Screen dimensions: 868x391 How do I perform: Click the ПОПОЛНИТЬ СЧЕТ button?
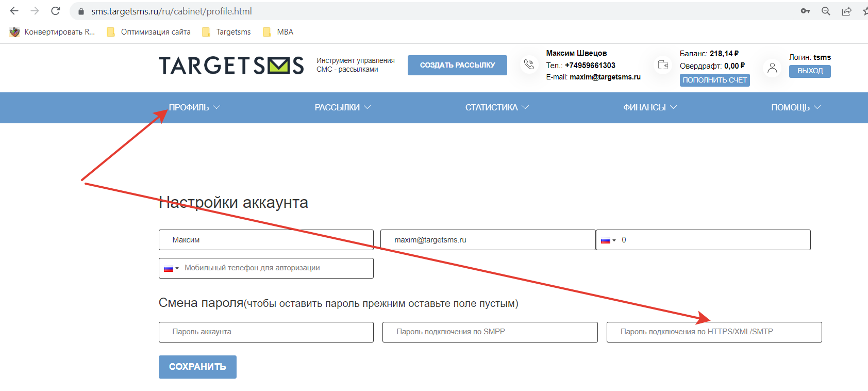714,80
